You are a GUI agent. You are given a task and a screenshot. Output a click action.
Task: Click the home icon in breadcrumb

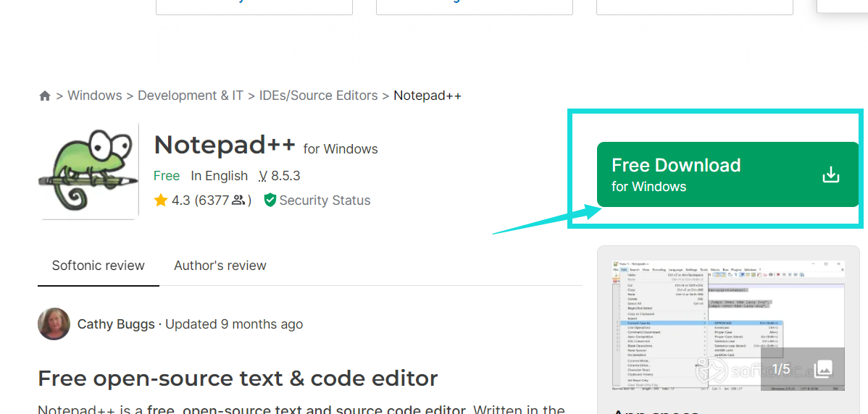pos(45,96)
